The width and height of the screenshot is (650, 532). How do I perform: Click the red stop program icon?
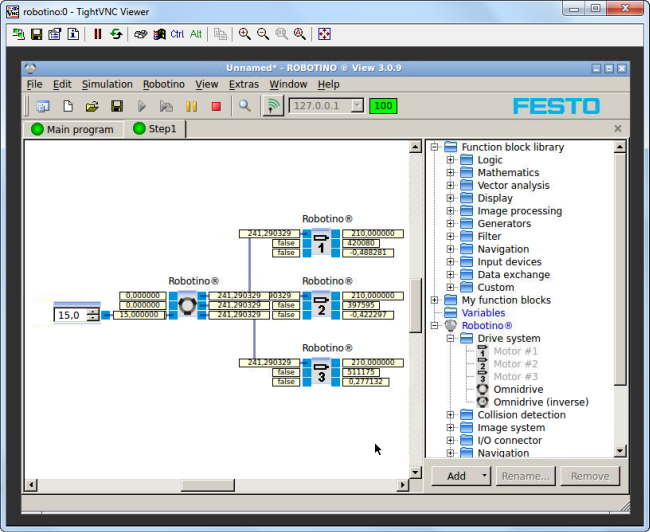pos(216,107)
